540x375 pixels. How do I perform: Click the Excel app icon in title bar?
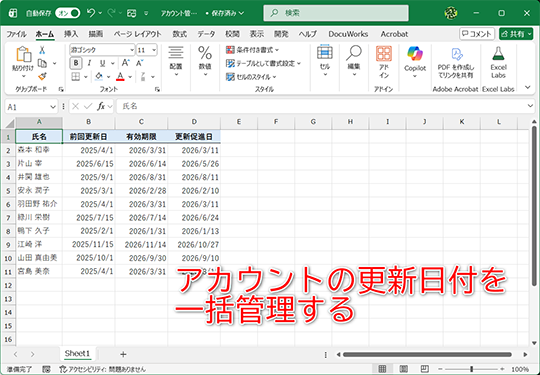(13, 13)
